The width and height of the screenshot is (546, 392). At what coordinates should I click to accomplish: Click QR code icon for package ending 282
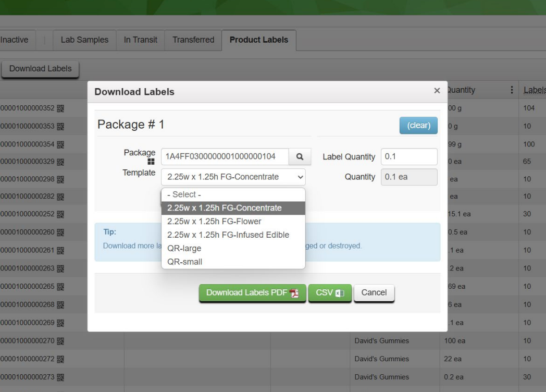pos(60,197)
